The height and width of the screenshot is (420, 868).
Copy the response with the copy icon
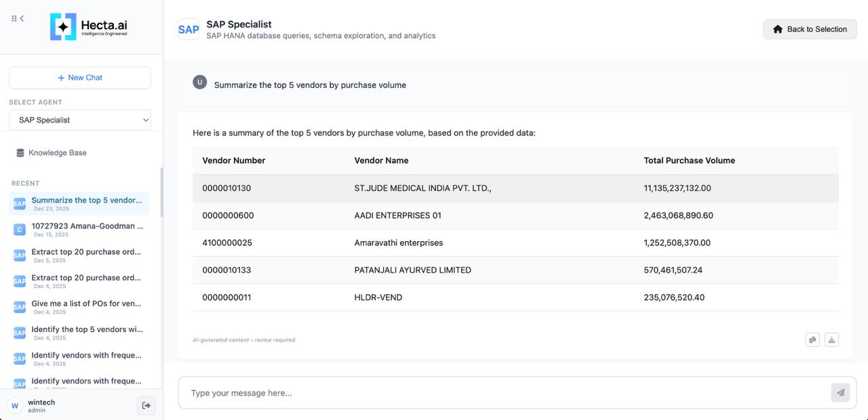[x=812, y=339]
